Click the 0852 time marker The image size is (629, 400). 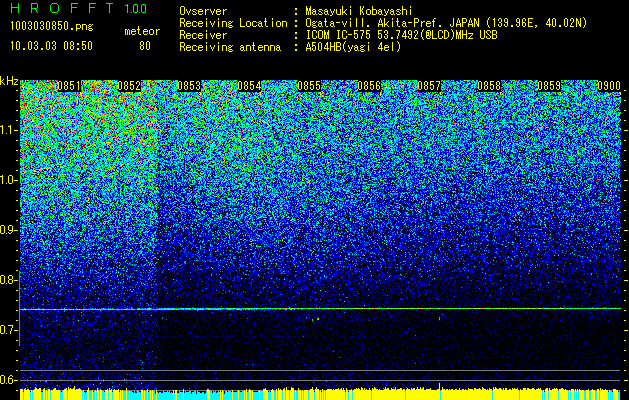[129, 86]
